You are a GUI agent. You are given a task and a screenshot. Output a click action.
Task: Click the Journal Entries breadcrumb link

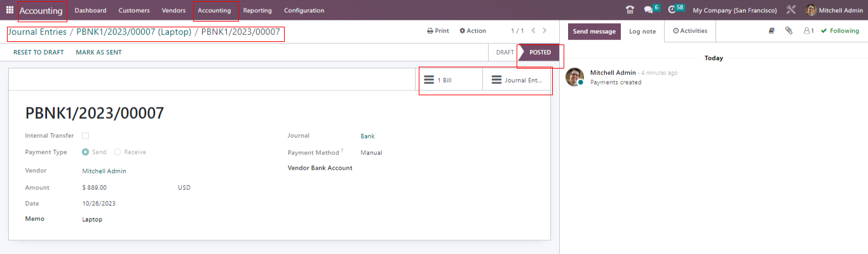[37, 32]
